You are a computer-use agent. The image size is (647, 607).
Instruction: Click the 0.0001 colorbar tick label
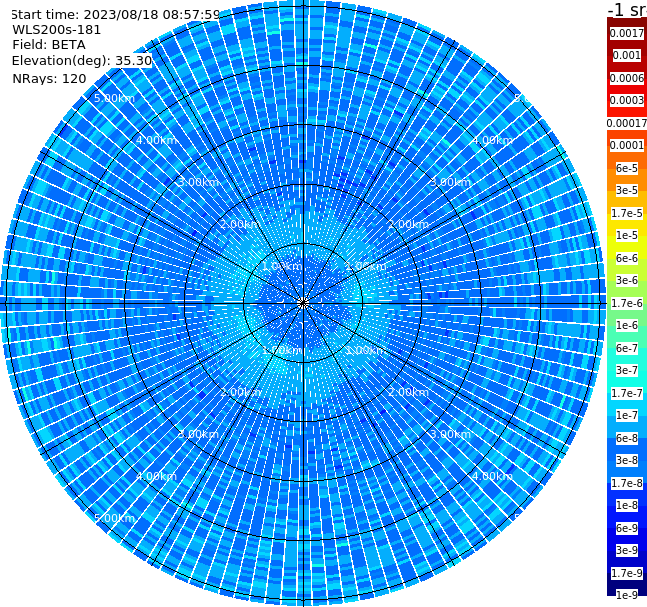click(x=627, y=145)
